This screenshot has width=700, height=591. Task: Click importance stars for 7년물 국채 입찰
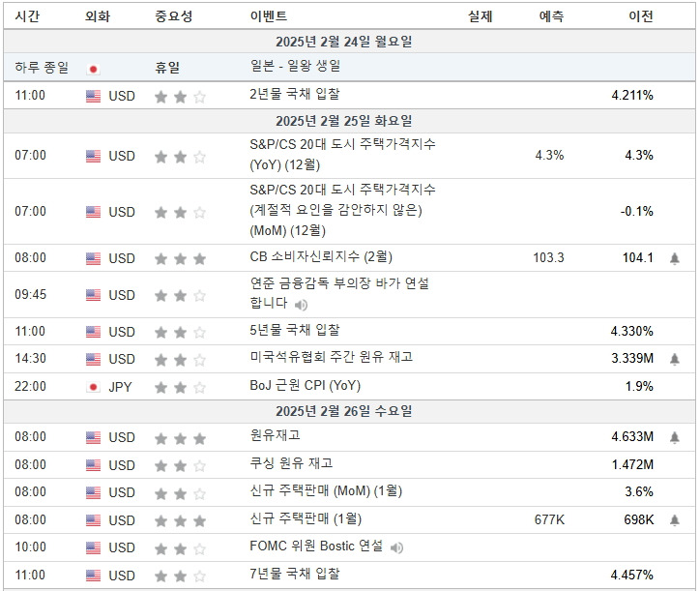tap(181, 576)
